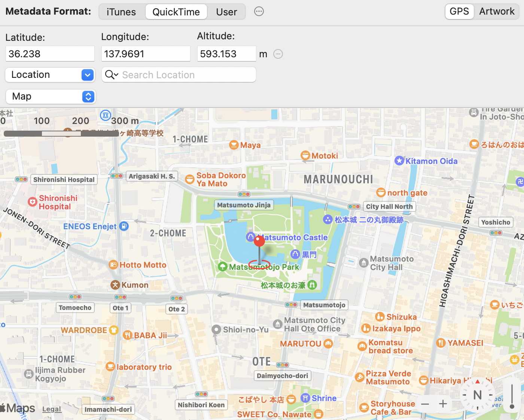Select the Kitamon Oida star icon

pyautogui.click(x=399, y=161)
